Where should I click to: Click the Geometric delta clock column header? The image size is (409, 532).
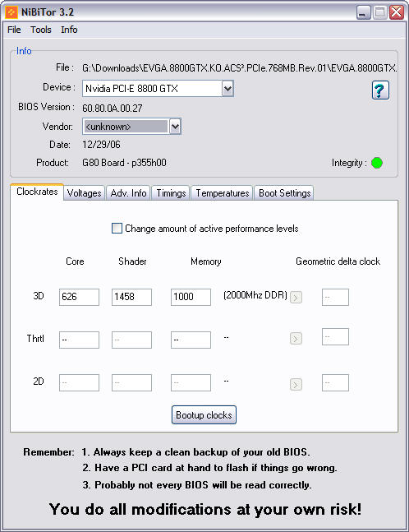click(338, 261)
